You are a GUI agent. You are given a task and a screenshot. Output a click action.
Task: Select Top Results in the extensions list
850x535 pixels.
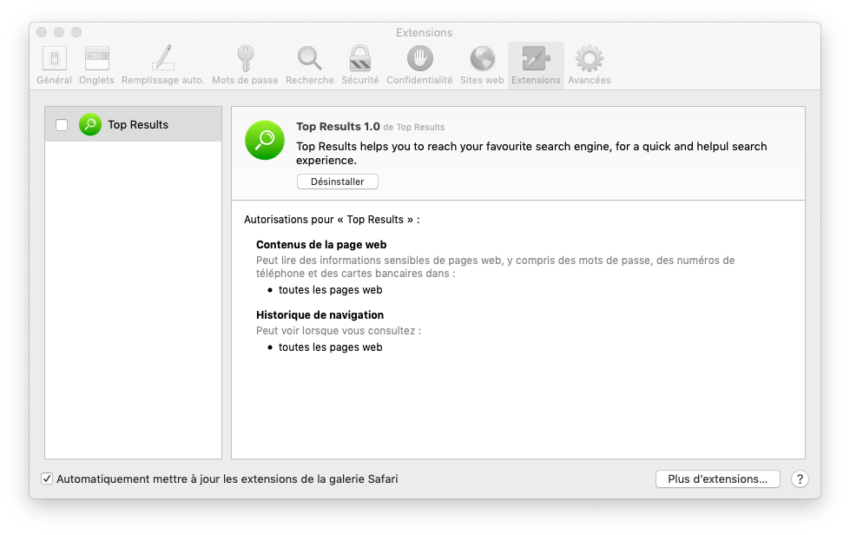133,125
